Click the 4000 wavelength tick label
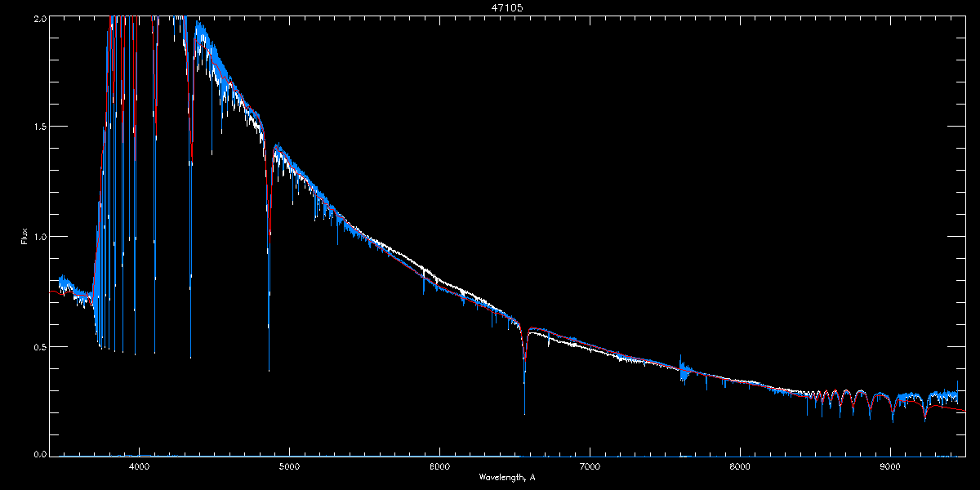 point(139,466)
